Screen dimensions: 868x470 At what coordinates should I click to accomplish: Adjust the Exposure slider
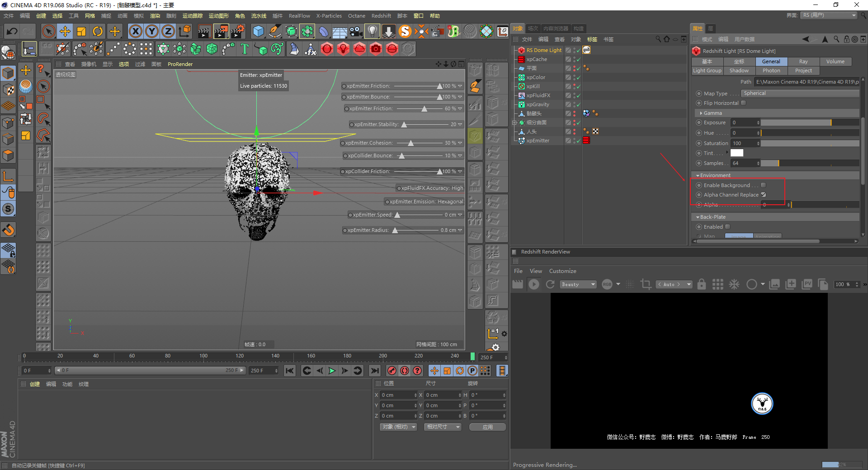click(810, 122)
